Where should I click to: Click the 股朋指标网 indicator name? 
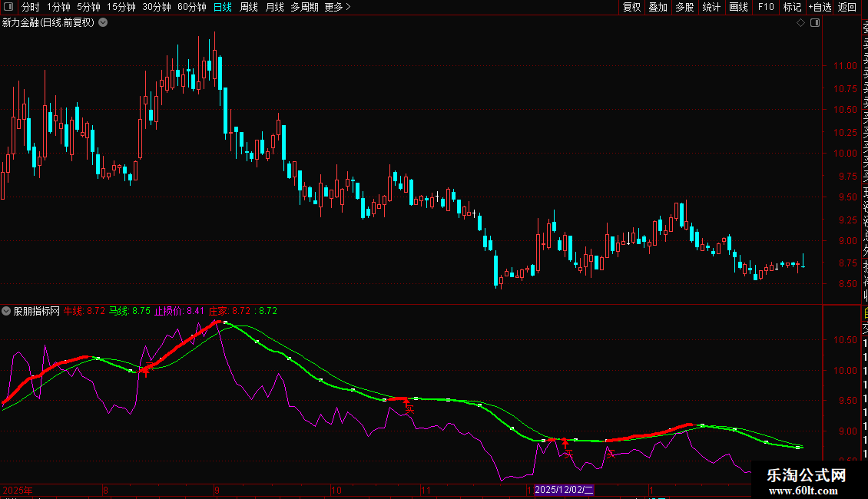(x=37, y=311)
